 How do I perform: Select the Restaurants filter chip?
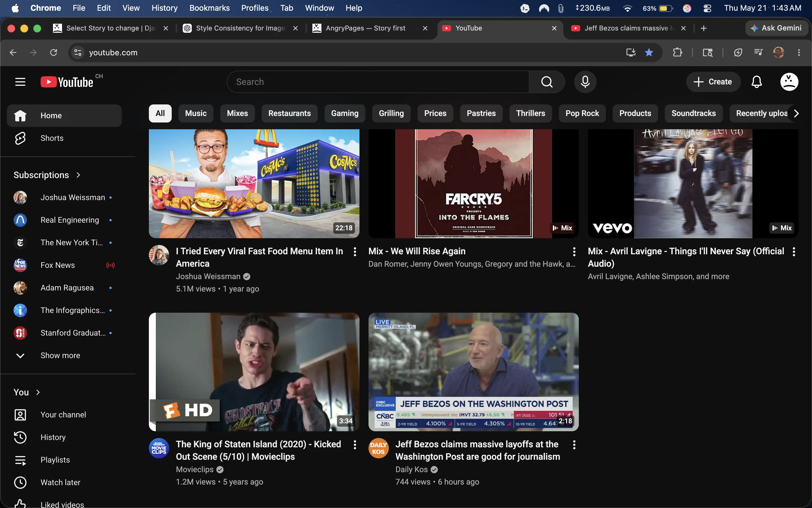[x=289, y=113]
